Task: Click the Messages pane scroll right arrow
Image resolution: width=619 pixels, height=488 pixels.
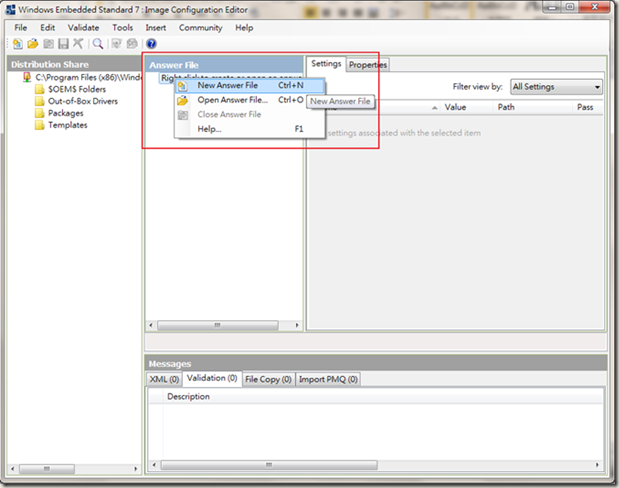Action: pos(597,465)
